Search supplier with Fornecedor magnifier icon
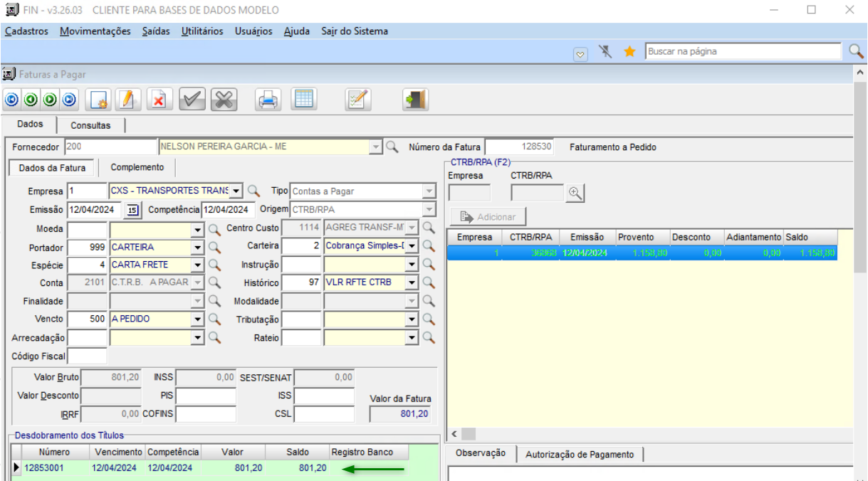The image size is (868, 481). click(392, 147)
